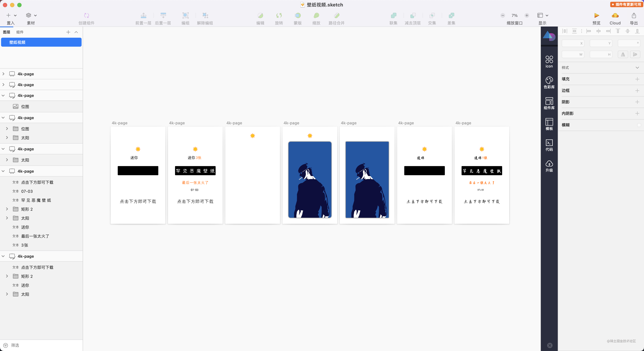Click the 插件有更新可用 update notice
This screenshot has height=351, width=644.
627,4
